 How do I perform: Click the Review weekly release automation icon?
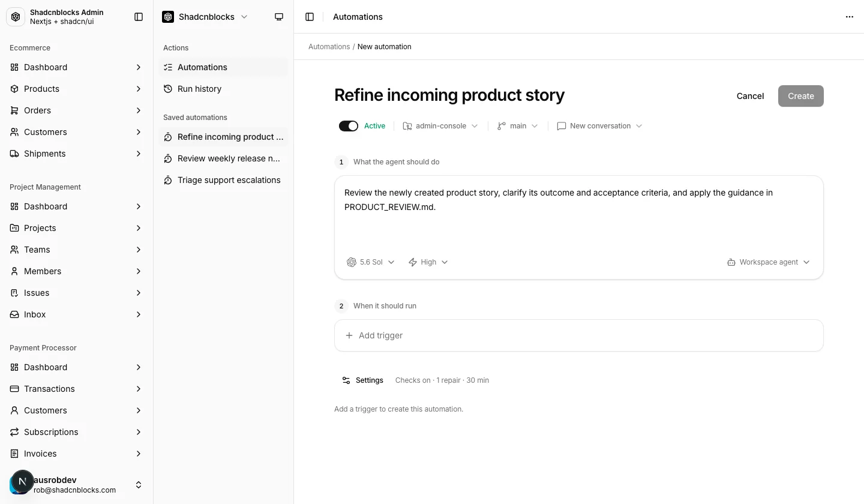[x=168, y=158]
